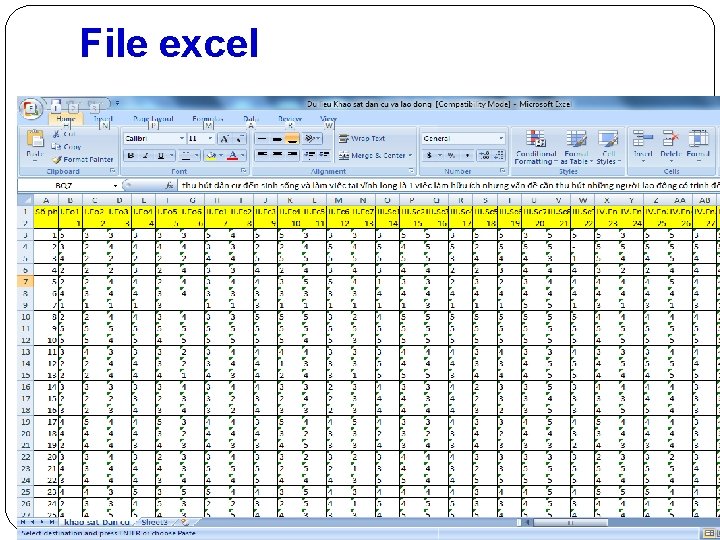Click the Increase Decimal icon

point(484,156)
